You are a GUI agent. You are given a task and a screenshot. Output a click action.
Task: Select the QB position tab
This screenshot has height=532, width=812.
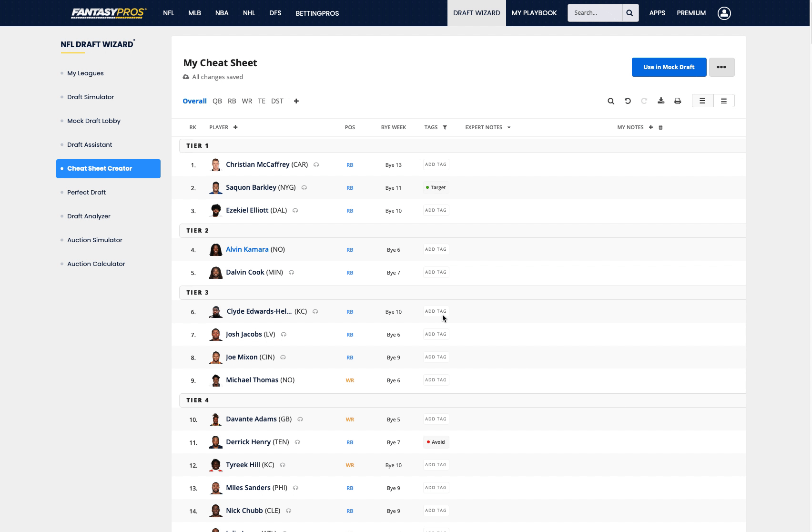[217, 101]
